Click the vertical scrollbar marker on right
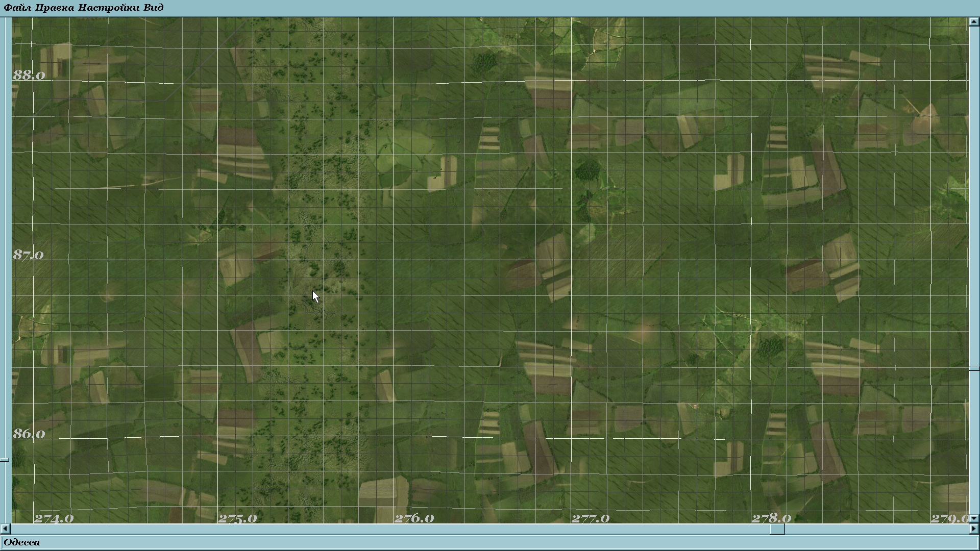980x551 pixels. point(974,368)
